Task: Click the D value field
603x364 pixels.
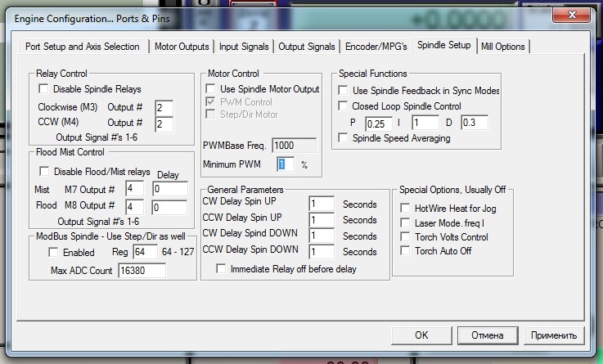Action: click(x=475, y=123)
